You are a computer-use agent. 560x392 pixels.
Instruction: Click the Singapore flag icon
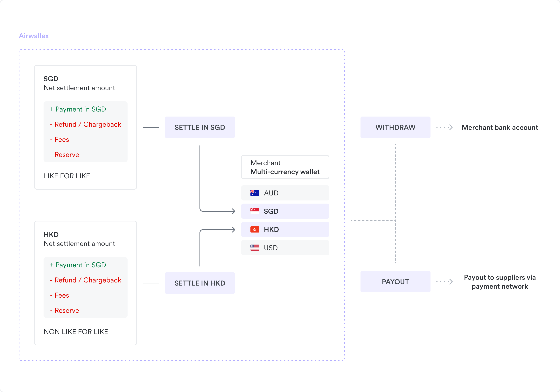coord(255,211)
